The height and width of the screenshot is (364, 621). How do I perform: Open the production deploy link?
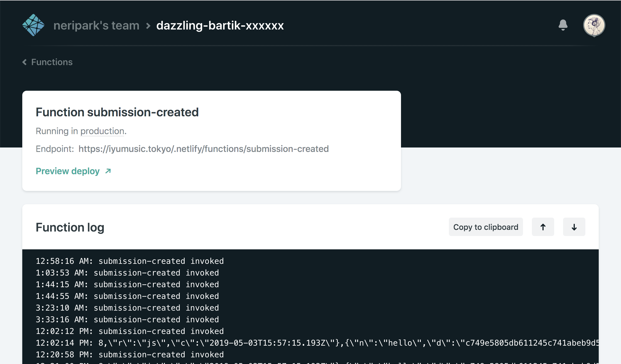tap(102, 131)
